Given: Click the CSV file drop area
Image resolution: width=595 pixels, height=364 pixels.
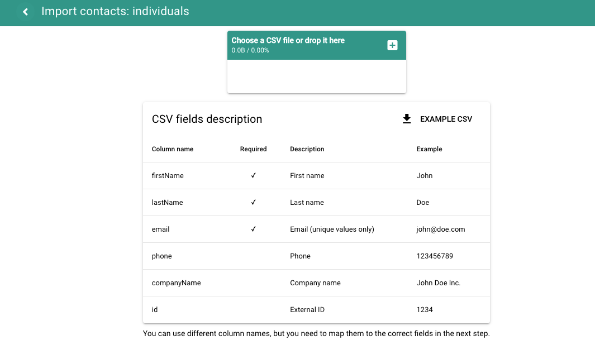Looking at the screenshot, I should point(316,76).
